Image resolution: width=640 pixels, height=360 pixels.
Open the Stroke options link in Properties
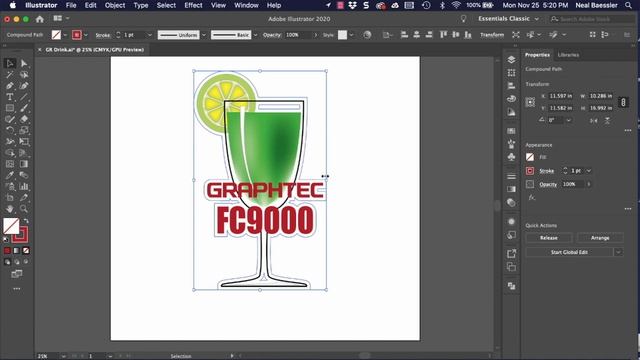point(547,171)
